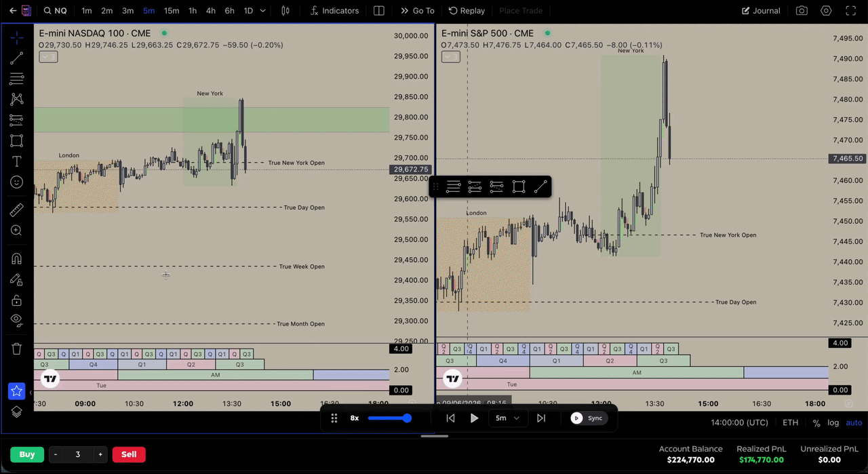Screen dimensions: 868x474
Task: Activate the zoom in tool
Action: click(x=17, y=231)
